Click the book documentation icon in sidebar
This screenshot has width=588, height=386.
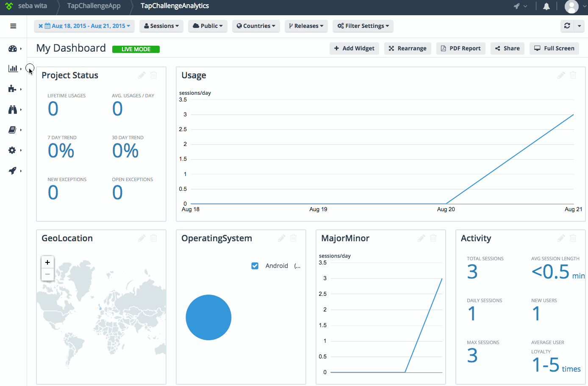click(x=13, y=130)
